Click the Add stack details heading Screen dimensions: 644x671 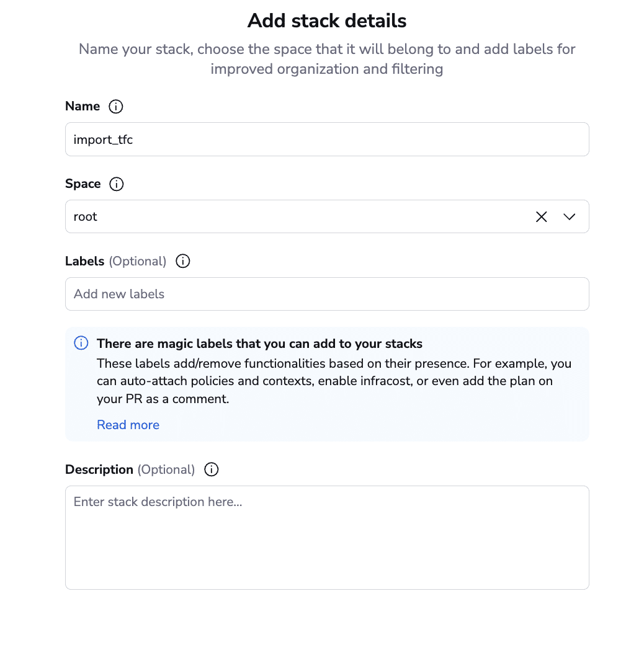[327, 21]
